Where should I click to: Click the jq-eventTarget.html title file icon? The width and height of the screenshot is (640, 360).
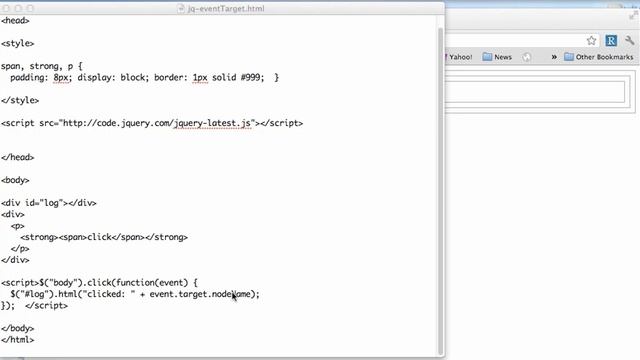pyautogui.click(x=181, y=8)
